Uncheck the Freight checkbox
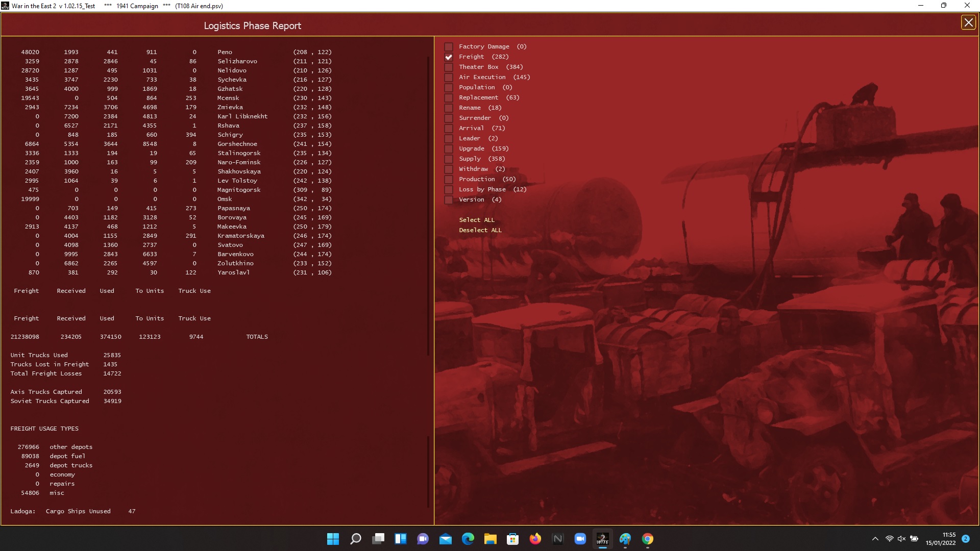Viewport: 980px width, 551px height. [x=449, y=57]
